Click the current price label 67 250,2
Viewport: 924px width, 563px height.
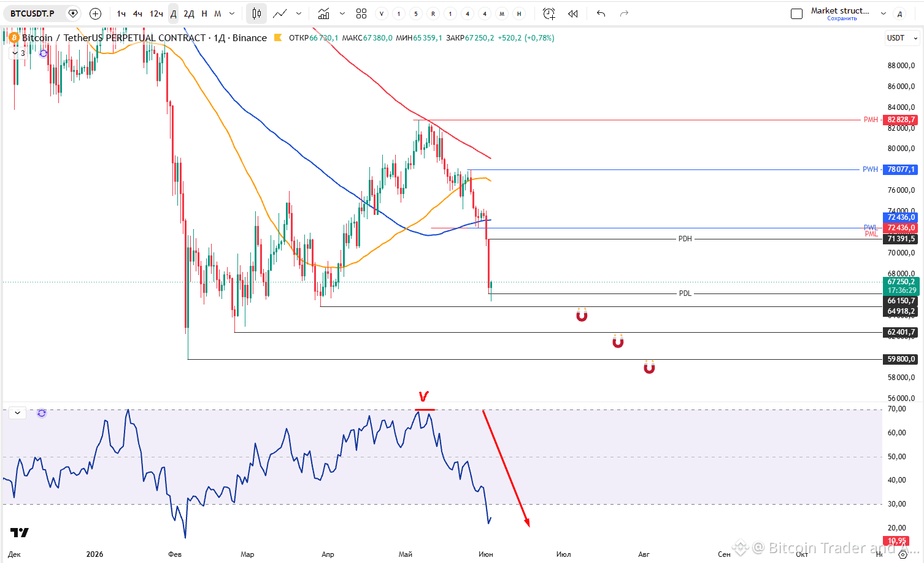[x=900, y=286]
